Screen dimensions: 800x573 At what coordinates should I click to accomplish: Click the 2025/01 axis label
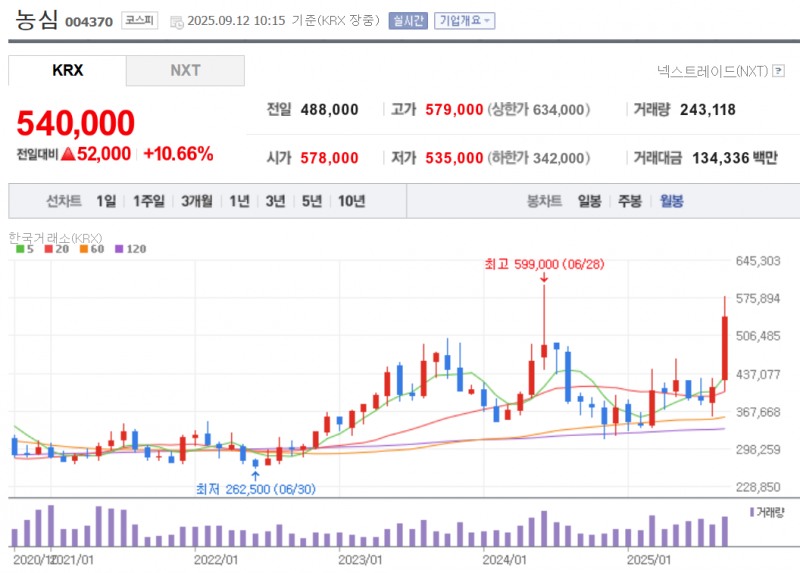pyautogui.click(x=649, y=560)
